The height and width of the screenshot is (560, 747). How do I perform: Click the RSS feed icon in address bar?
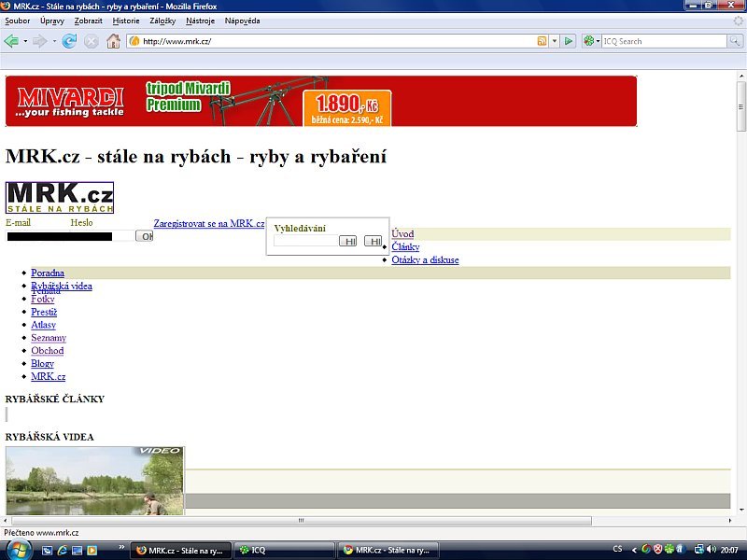pyautogui.click(x=542, y=41)
